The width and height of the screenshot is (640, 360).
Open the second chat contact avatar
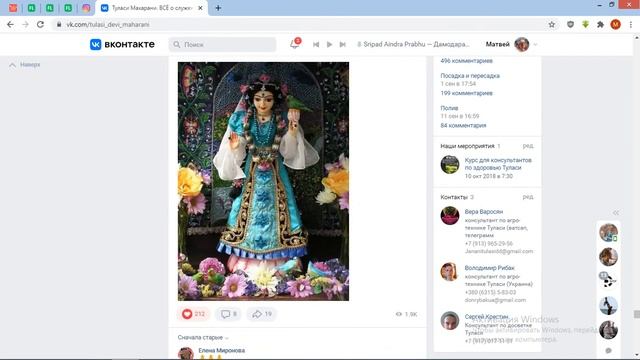608,257
